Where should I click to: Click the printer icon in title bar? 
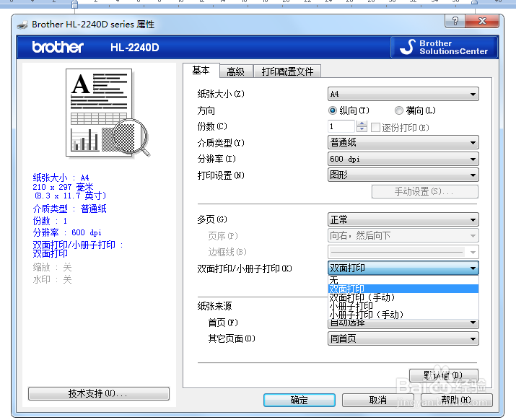pos(22,25)
